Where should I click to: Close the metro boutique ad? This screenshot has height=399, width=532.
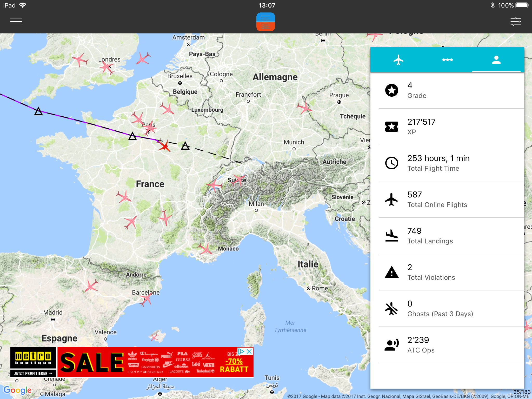click(x=249, y=351)
